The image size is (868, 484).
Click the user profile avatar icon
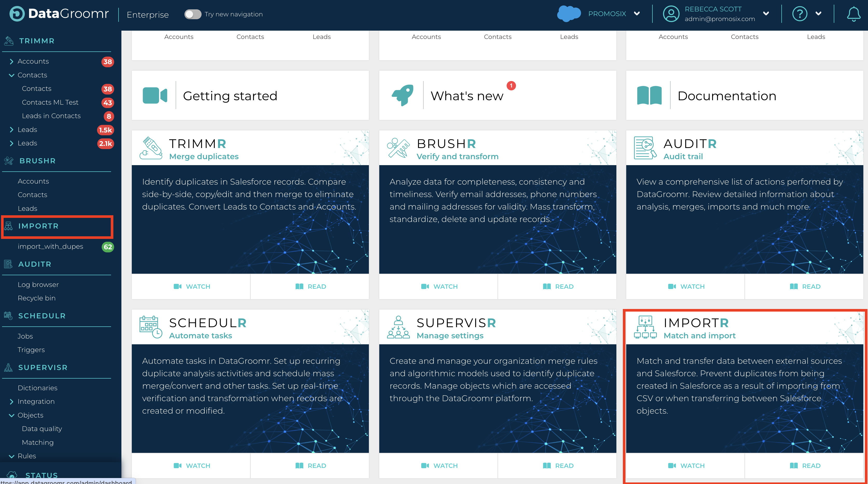[671, 14]
